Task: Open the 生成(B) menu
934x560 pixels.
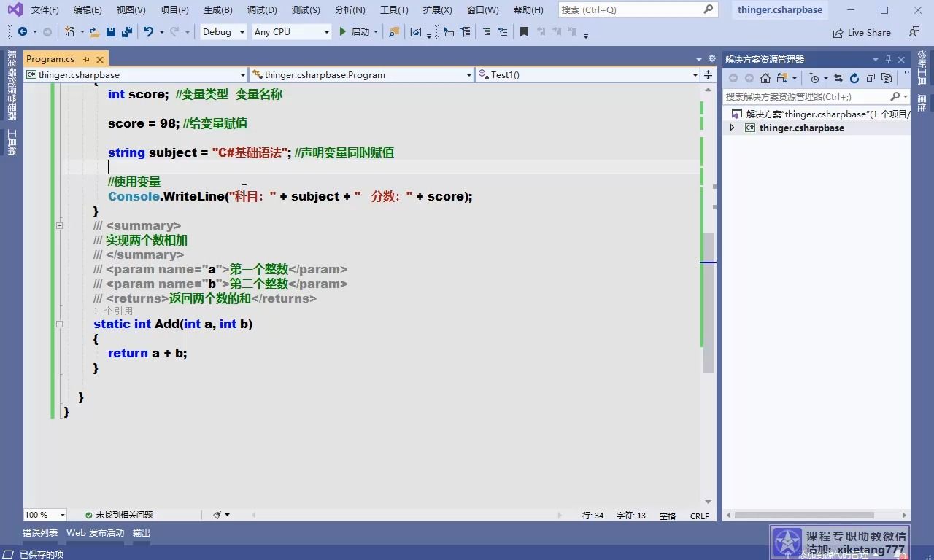Action: coord(217,10)
